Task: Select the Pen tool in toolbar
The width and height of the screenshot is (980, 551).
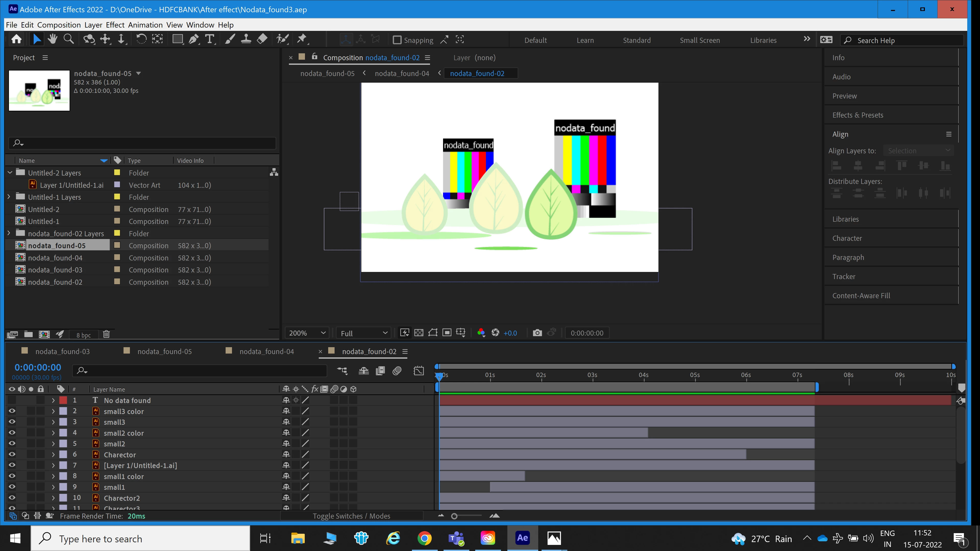Action: tap(194, 39)
